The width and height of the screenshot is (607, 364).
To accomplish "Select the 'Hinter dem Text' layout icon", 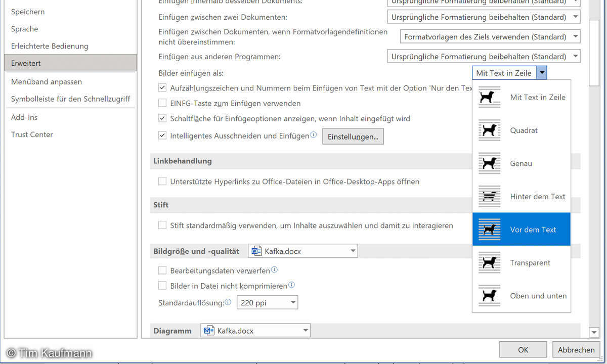I will (489, 197).
